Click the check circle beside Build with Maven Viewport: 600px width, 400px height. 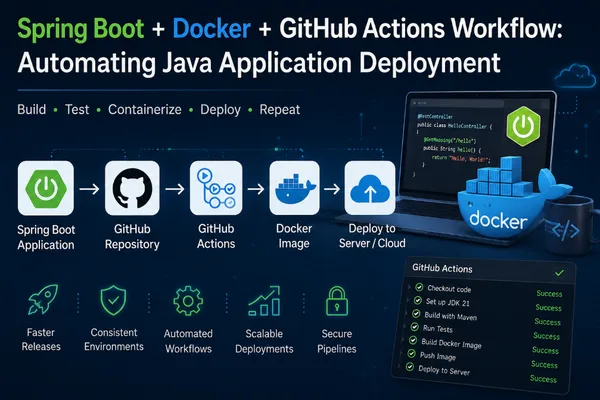[416, 314]
